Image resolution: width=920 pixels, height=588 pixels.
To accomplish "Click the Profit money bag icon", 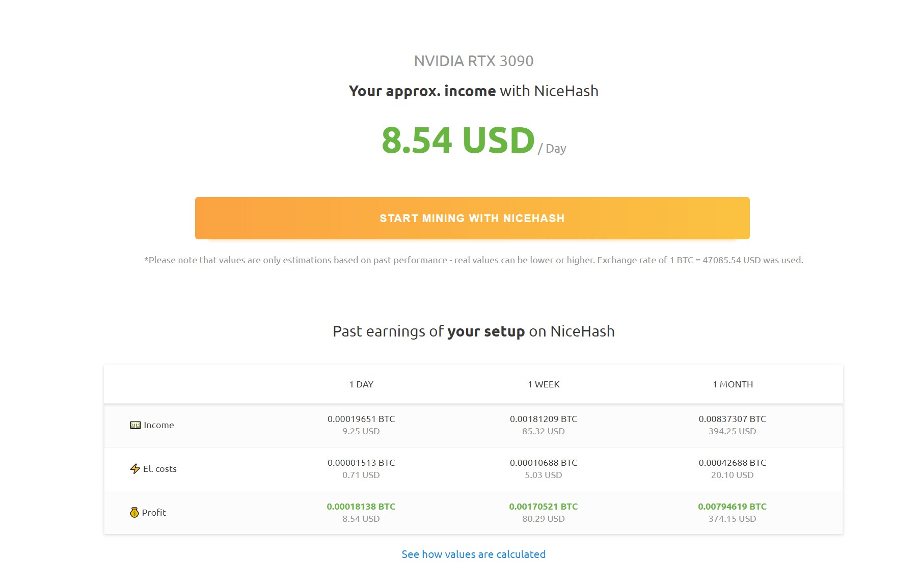I will (134, 513).
